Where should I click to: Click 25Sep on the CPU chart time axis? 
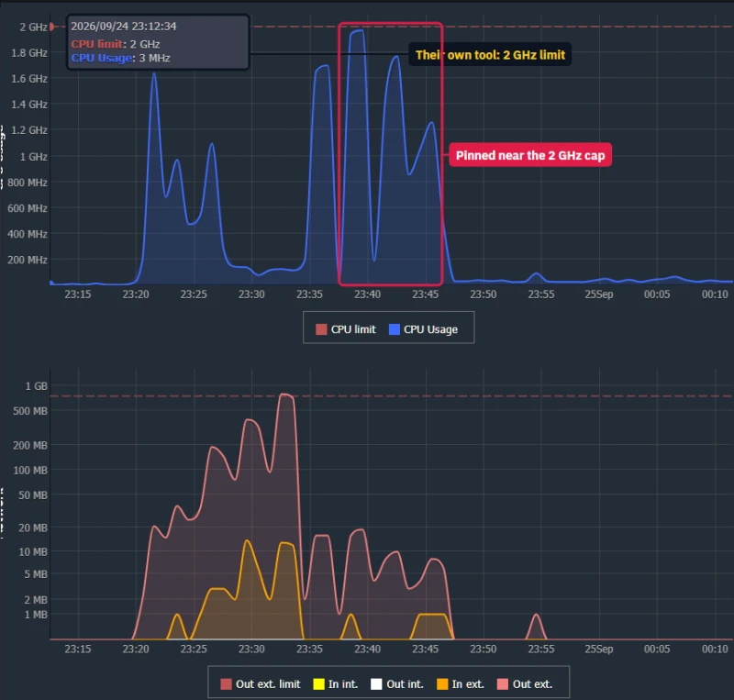tap(599, 294)
